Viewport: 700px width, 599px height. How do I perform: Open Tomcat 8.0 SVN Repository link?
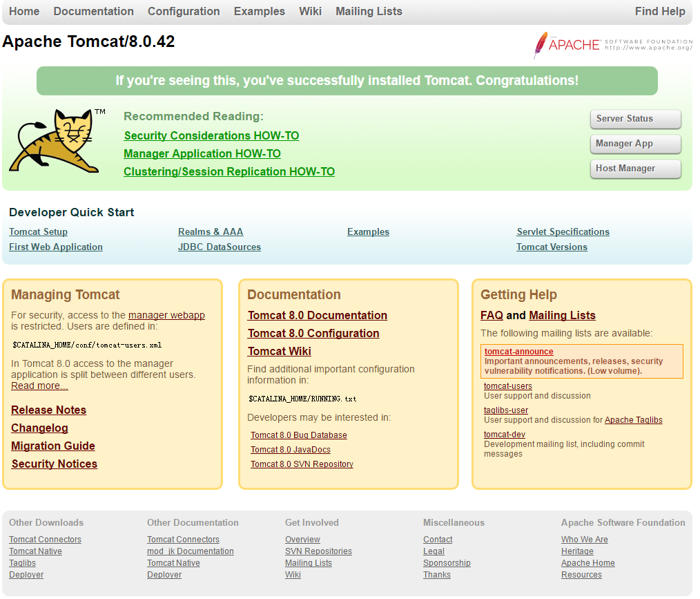pyautogui.click(x=302, y=464)
